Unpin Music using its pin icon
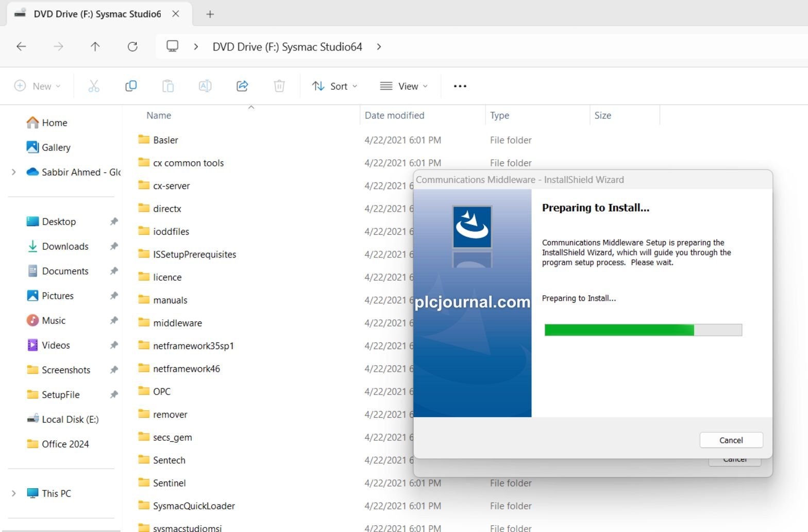Screen dimensions: 808x532 (x=114, y=320)
